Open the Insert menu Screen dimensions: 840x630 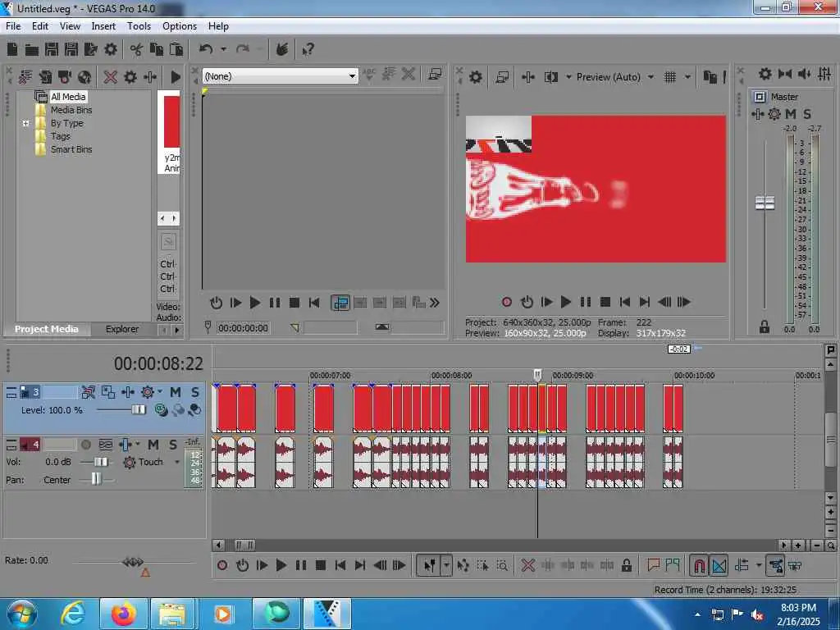(x=103, y=26)
